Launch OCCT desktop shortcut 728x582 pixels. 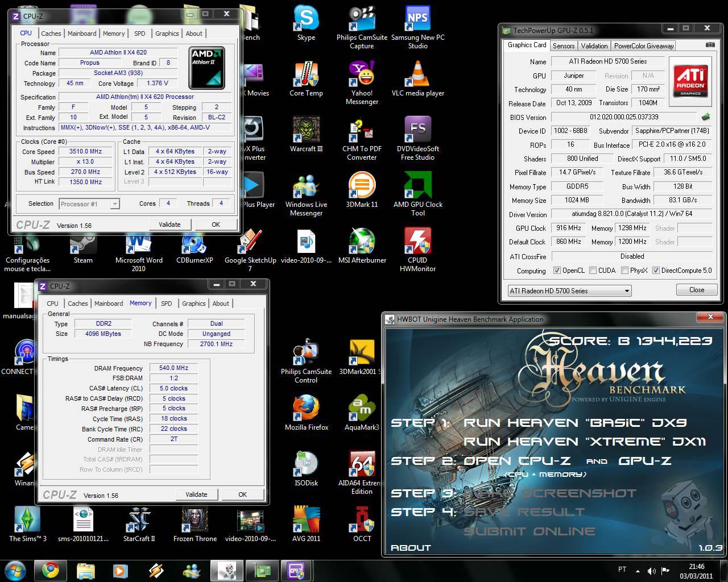tap(362, 524)
